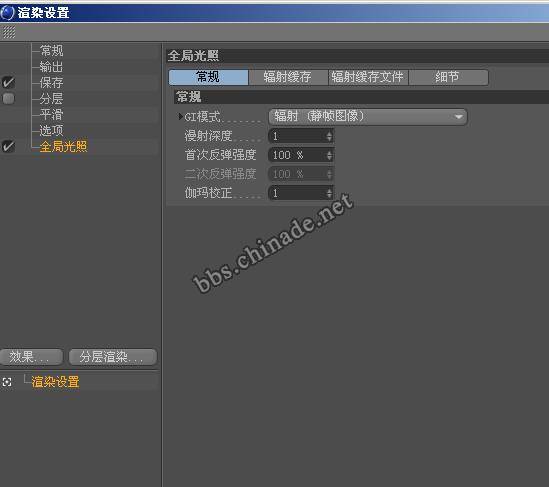Enable the 分层 checkbox
This screenshot has width=549, height=487.
point(8,98)
